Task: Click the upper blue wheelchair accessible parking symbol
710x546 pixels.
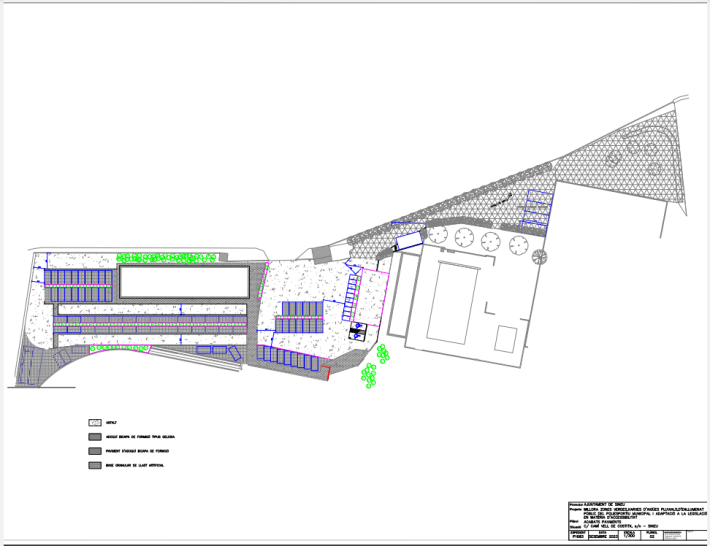Action: coord(357,325)
